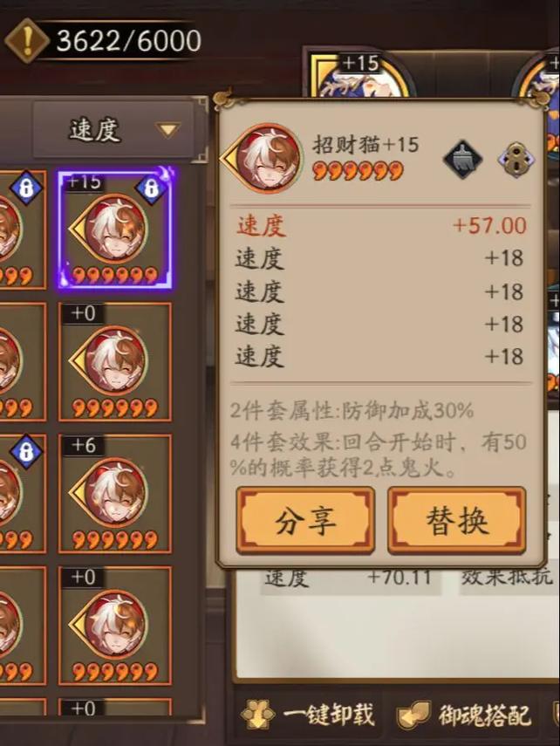This screenshot has width=560, height=746.
Task: Select the first +0 招财猫 soul below the selected one
Action: [x=114, y=361]
